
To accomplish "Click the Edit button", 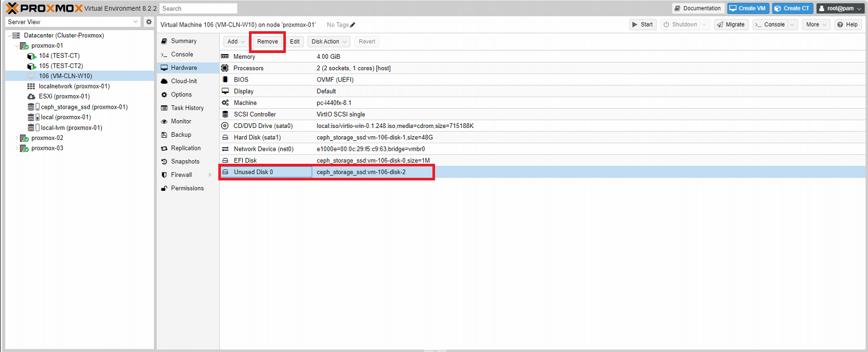I will pos(295,42).
